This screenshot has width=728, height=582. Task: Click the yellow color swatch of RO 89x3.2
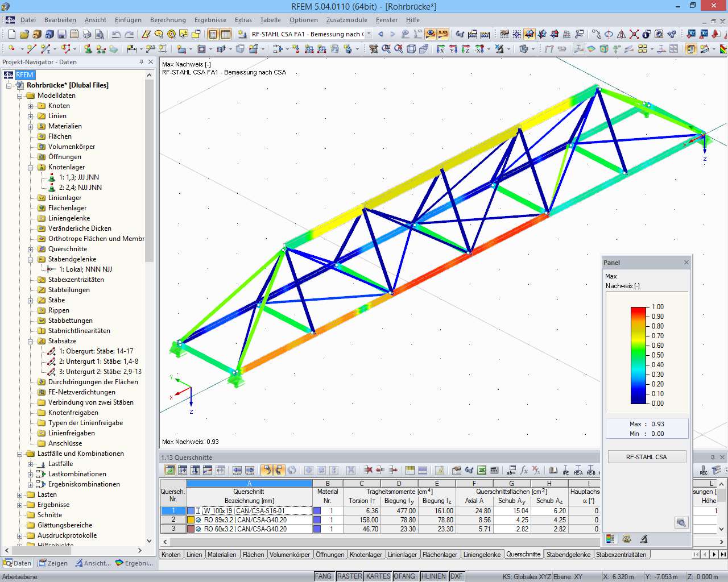[191, 520]
